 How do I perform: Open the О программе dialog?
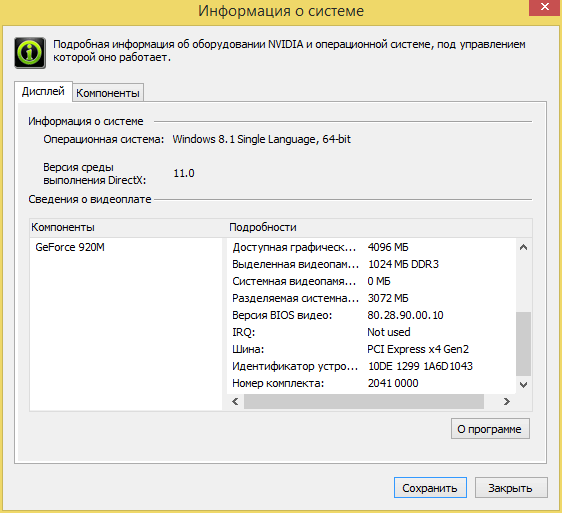490,429
